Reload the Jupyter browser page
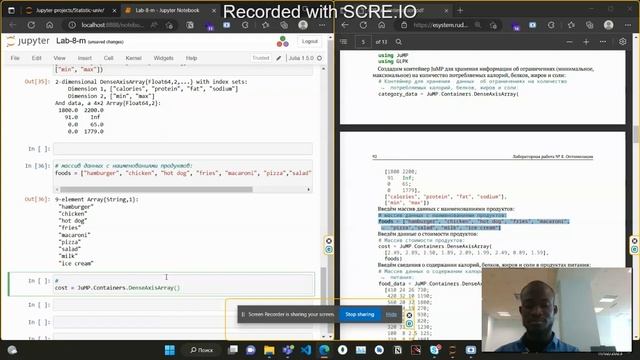The height and width of the screenshot is (360, 640). click(x=31, y=25)
